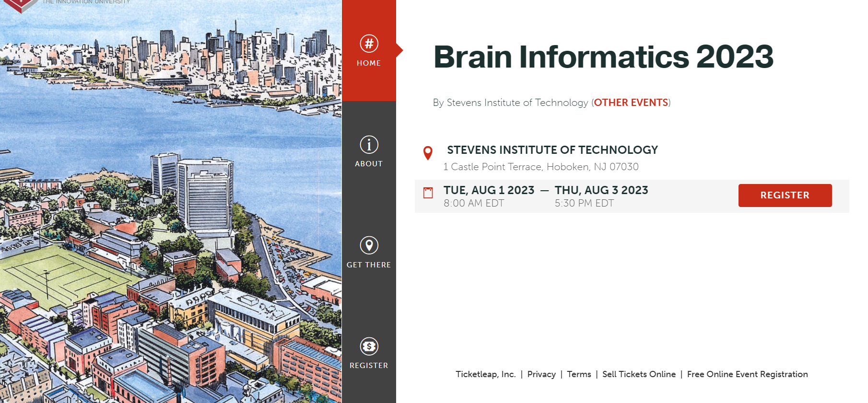
Task: Open the HOME sidebar label
Action: pos(369,63)
